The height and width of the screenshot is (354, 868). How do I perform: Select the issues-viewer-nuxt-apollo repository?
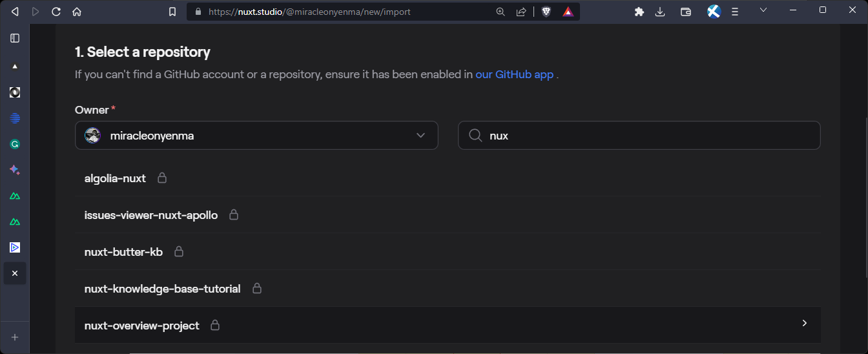pyautogui.click(x=448, y=214)
